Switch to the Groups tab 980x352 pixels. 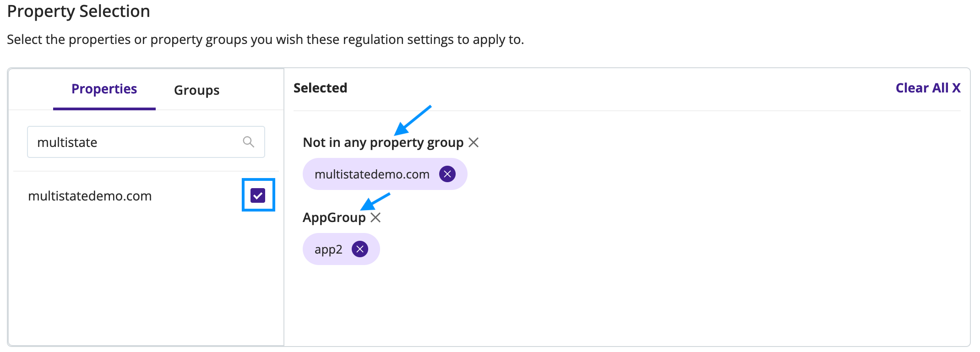pos(196,90)
